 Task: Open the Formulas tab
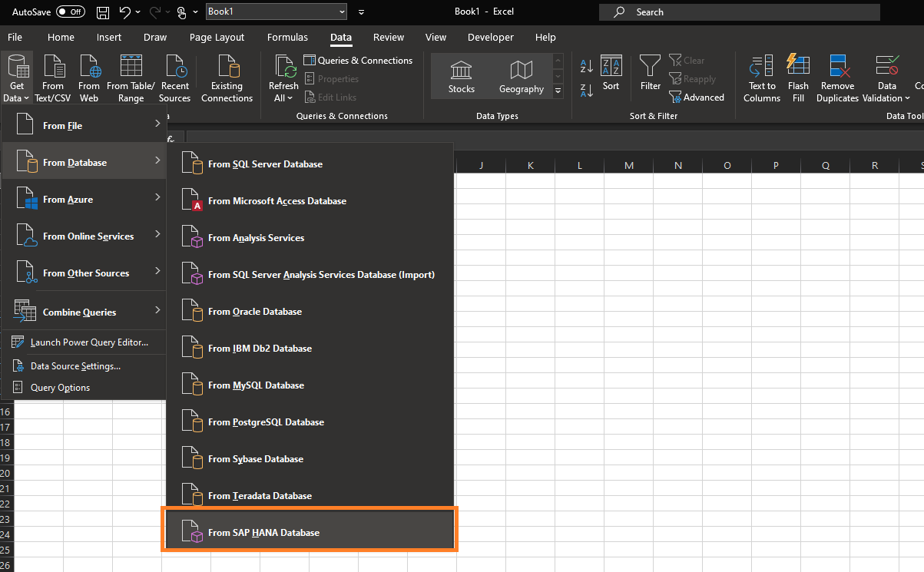tap(287, 37)
